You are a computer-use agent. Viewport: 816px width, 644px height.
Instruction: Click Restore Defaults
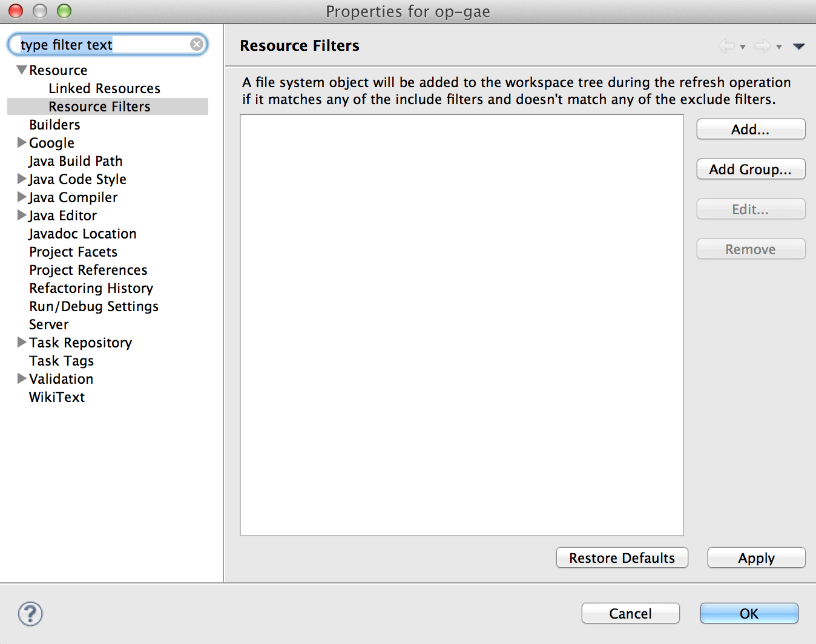[622, 557]
